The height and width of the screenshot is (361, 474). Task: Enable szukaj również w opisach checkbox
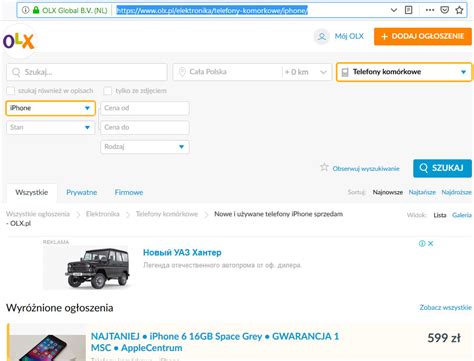[11, 91]
